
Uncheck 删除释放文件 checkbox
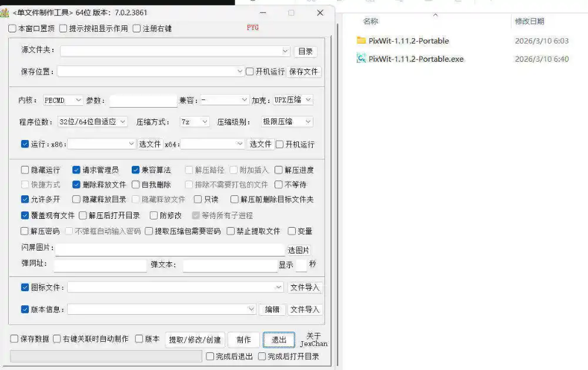point(76,185)
